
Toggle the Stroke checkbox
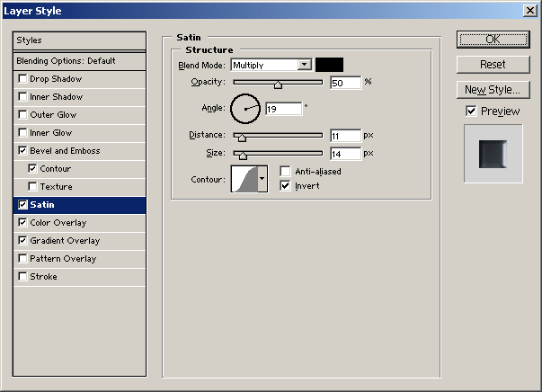click(x=22, y=277)
